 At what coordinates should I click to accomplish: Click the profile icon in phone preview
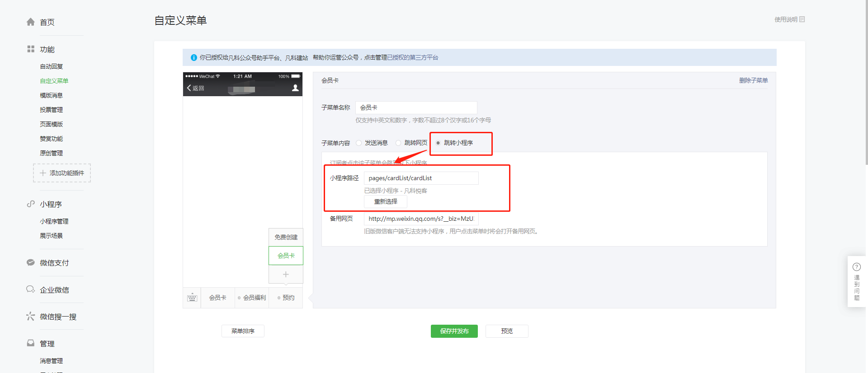click(295, 88)
